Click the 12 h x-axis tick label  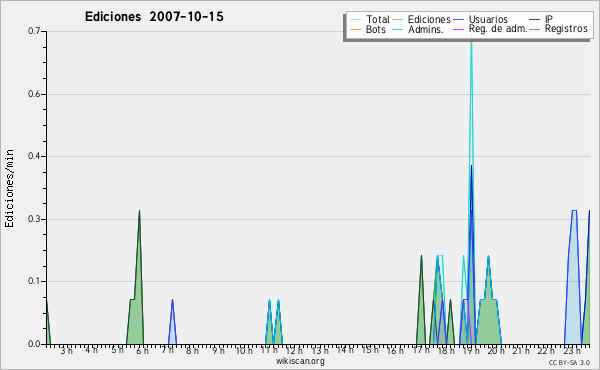tap(294, 350)
